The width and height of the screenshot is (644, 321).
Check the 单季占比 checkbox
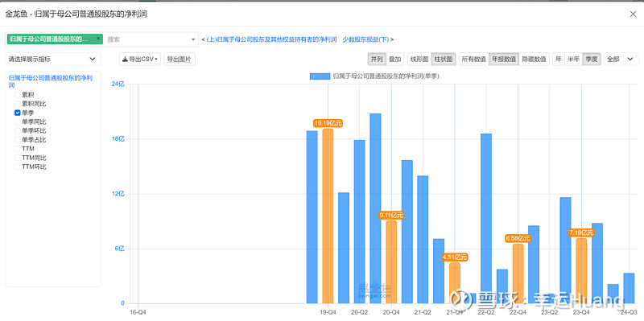pos(18,140)
